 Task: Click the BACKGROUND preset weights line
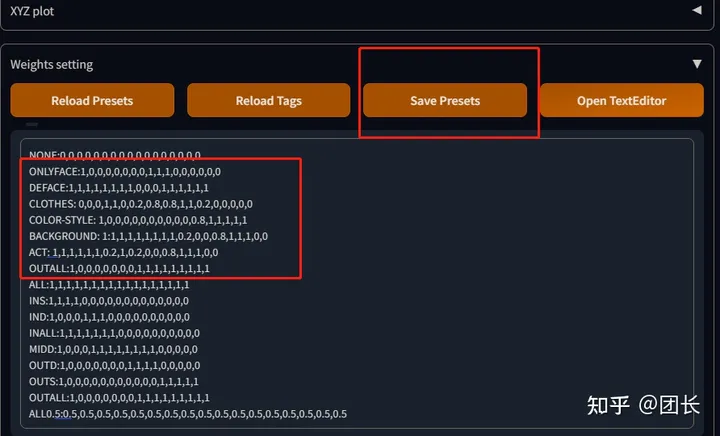148,236
